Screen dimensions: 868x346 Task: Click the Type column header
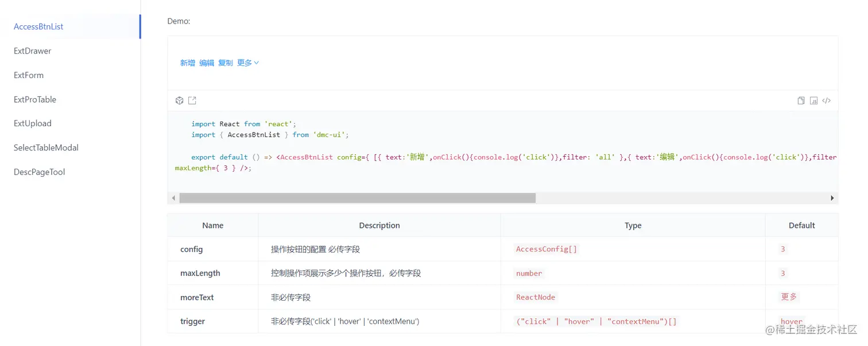pos(633,226)
